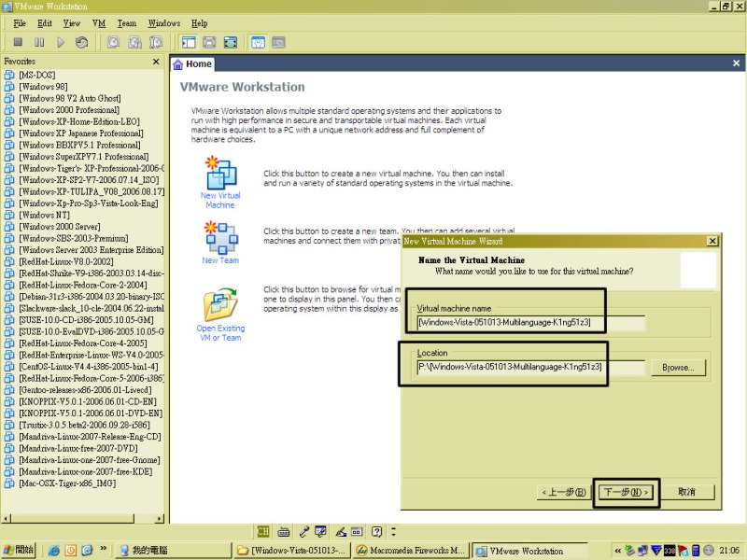
Task: Click the Power On play toolbar icon
Action: click(x=61, y=42)
